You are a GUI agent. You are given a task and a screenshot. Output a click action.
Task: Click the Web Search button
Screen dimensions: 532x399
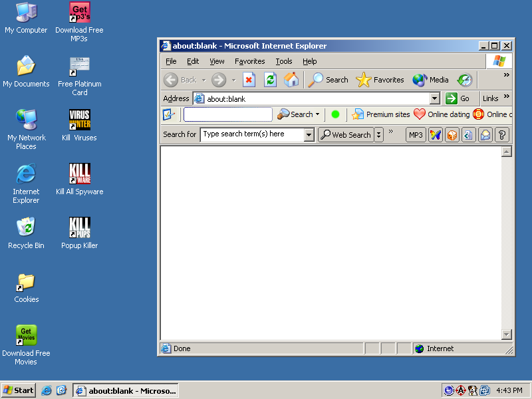[x=346, y=135]
